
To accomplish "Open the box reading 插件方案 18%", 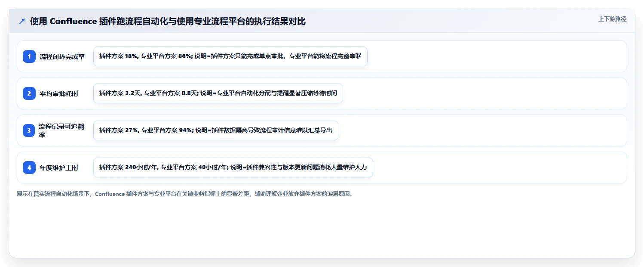I will (230, 56).
